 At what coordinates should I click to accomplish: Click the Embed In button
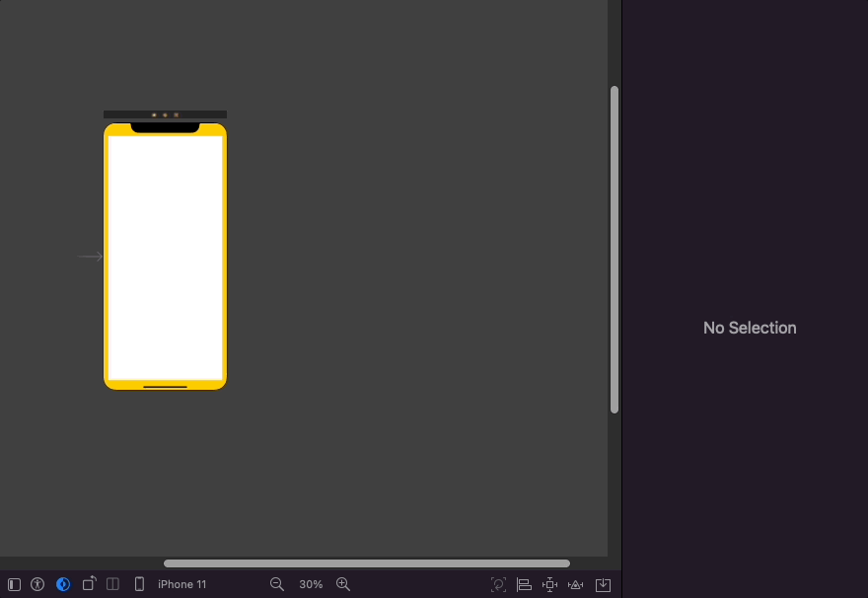[x=603, y=584]
